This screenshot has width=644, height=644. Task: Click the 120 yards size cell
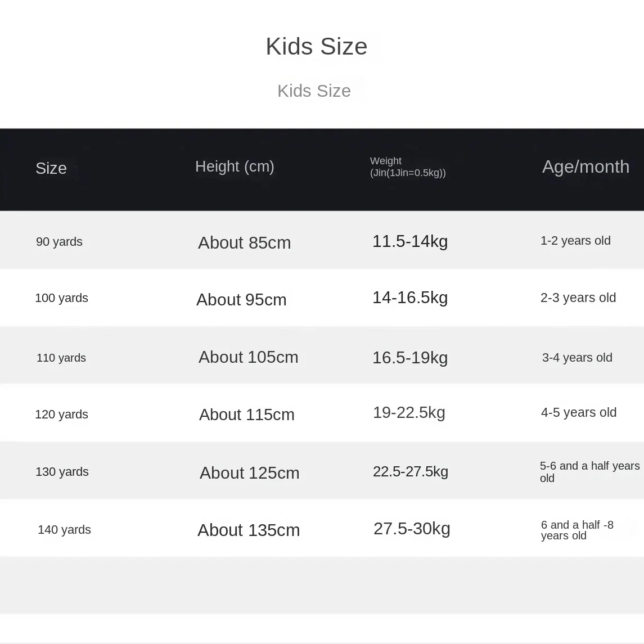(x=62, y=414)
